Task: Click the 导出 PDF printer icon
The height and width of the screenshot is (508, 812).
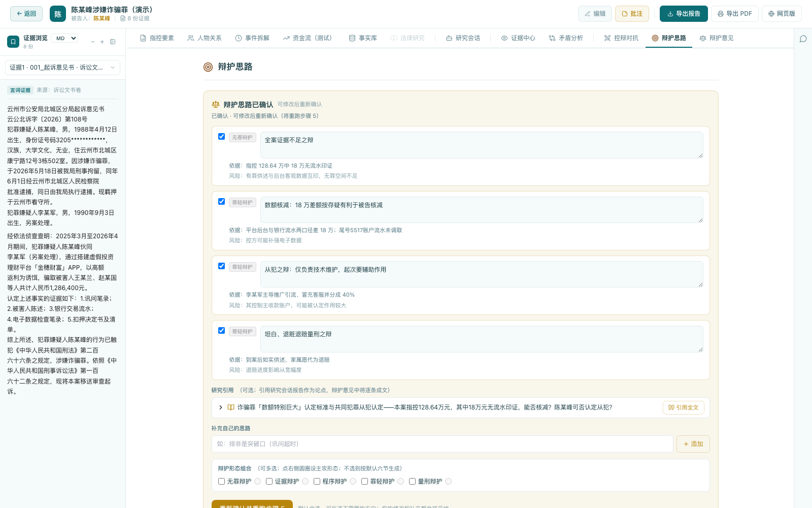Action: click(x=721, y=14)
